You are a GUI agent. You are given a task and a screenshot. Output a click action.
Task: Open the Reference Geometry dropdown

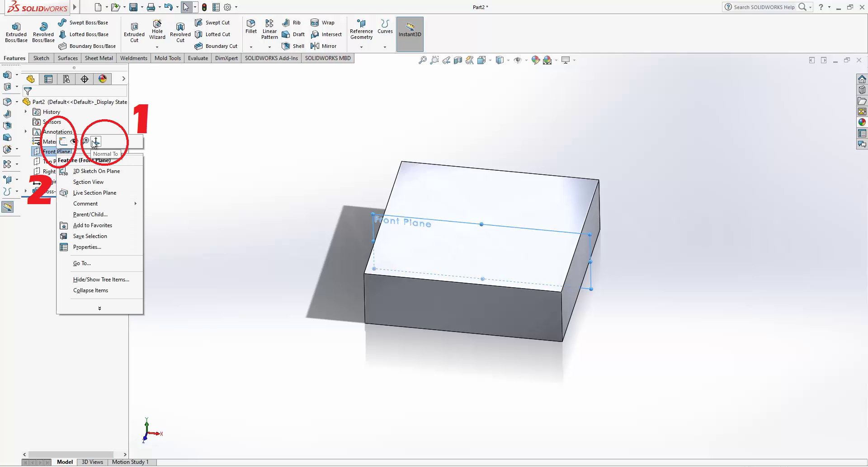click(x=361, y=47)
